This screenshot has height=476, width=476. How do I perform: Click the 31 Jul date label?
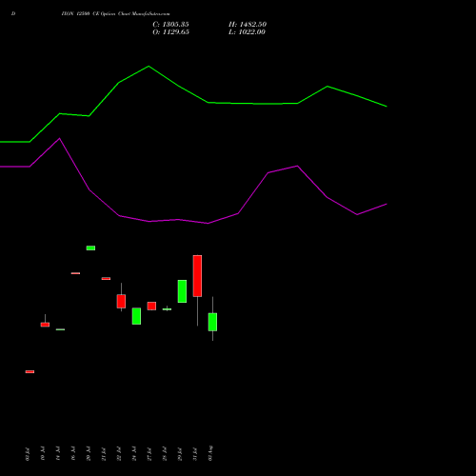pyautogui.click(x=195, y=454)
